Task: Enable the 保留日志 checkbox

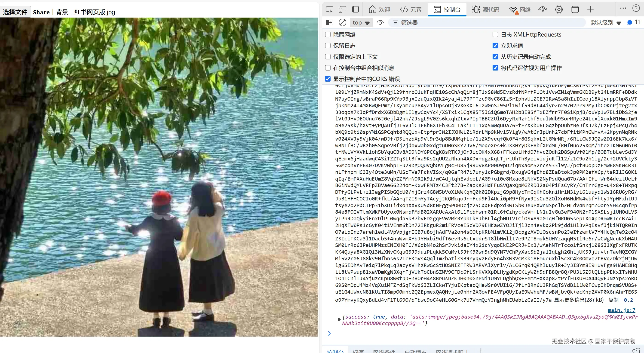Action: click(328, 46)
